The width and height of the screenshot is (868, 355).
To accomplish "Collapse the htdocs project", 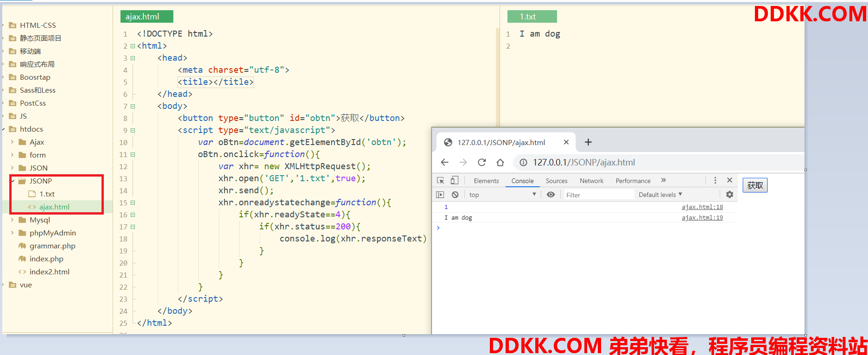I will [4, 129].
